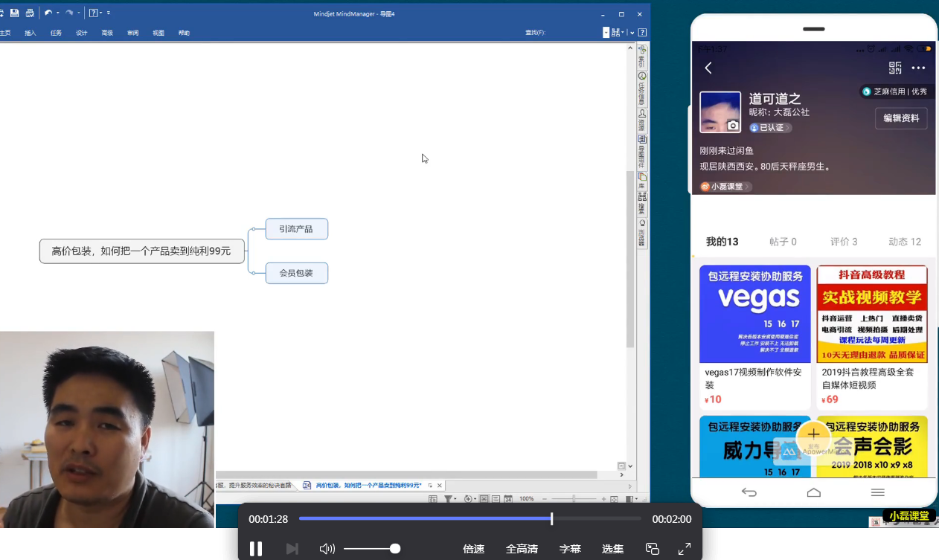Viewport: 939px width, 560px height.
Task: Click the Undo arrow in quick access toolbar
Action: [x=48, y=13]
